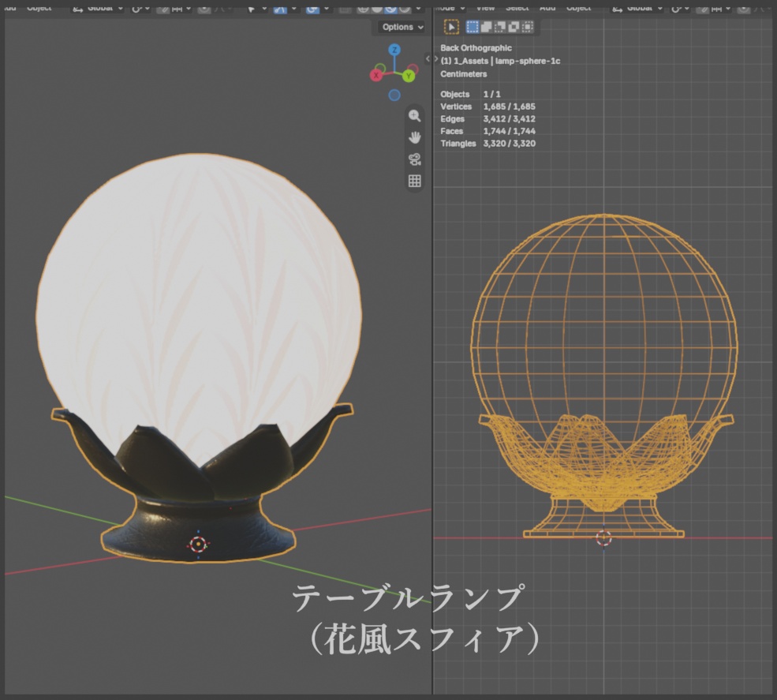Click Faces '1,744 / 1,744' statistic

point(509,131)
